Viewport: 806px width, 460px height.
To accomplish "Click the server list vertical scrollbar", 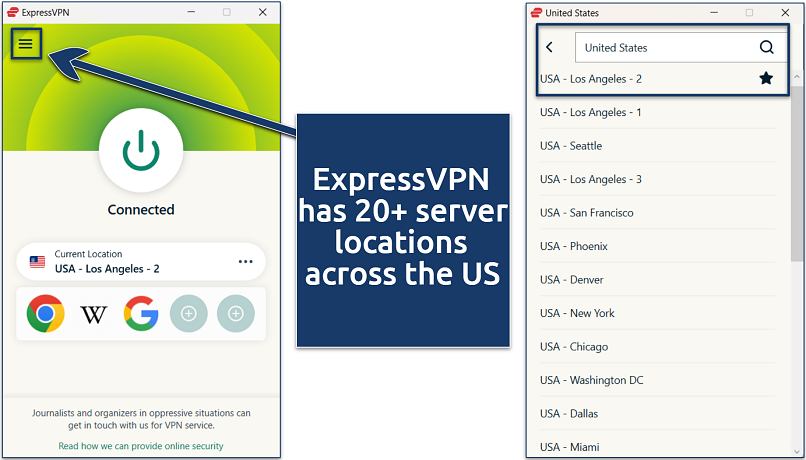I will 797,170.
